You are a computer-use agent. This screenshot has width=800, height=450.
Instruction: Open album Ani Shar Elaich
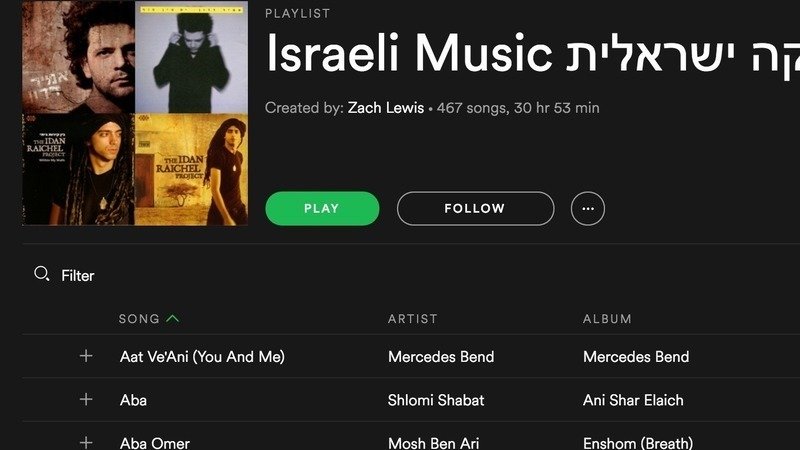click(633, 399)
